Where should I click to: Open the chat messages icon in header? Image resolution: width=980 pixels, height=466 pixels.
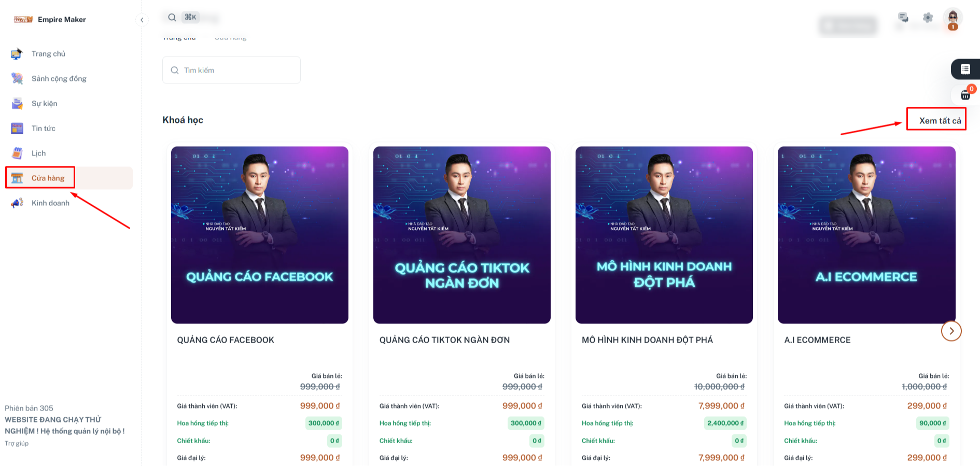click(903, 18)
